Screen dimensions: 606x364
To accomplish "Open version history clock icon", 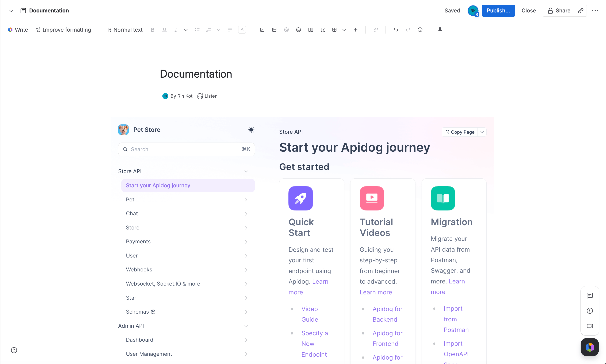I will pos(420,30).
